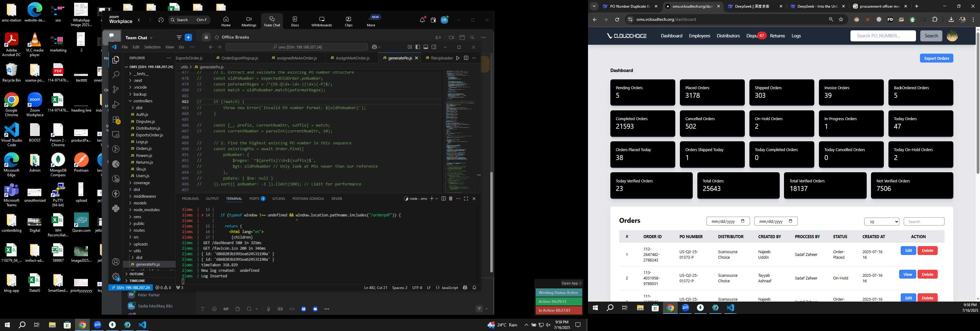Open the Search view in VS Code activity bar
Viewport: 980px width, 331px height.
click(x=116, y=75)
